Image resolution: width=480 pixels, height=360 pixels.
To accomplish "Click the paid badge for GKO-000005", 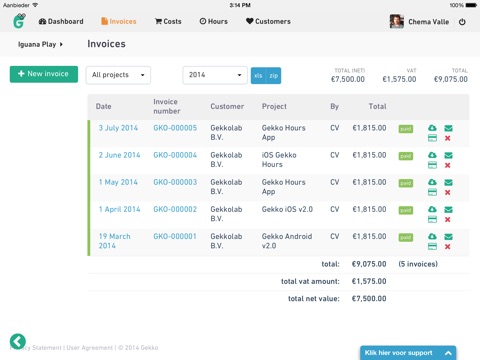I will click(406, 129).
